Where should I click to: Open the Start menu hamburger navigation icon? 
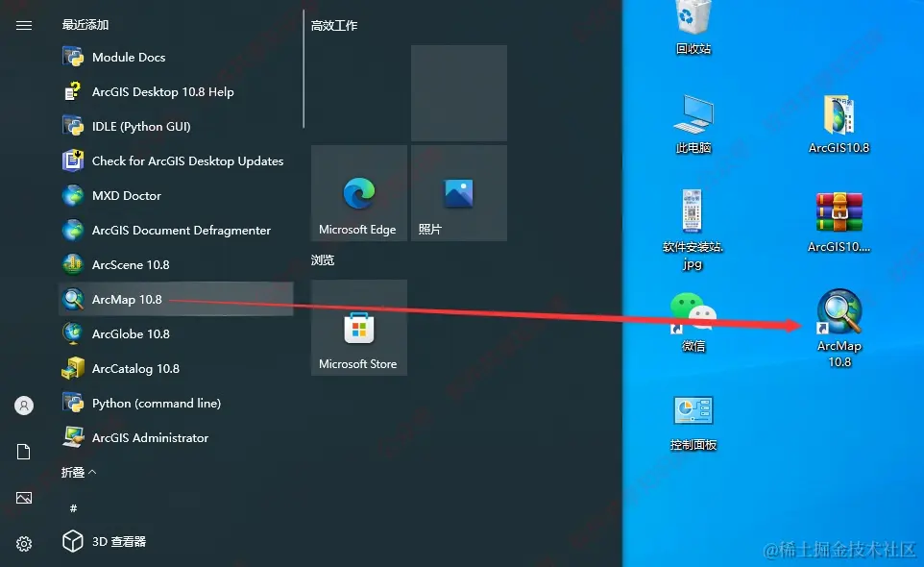coord(24,25)
